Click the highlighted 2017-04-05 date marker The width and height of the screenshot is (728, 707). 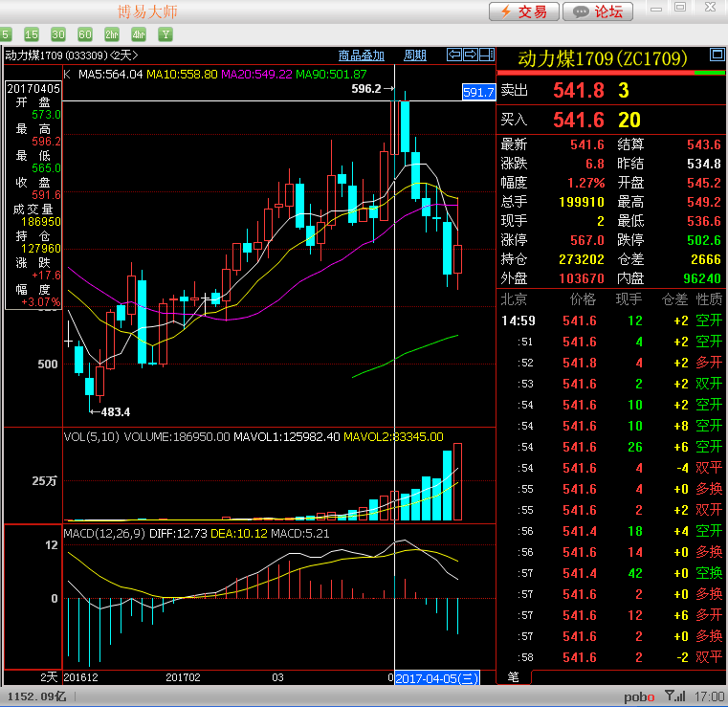click(x=437, y=678)
